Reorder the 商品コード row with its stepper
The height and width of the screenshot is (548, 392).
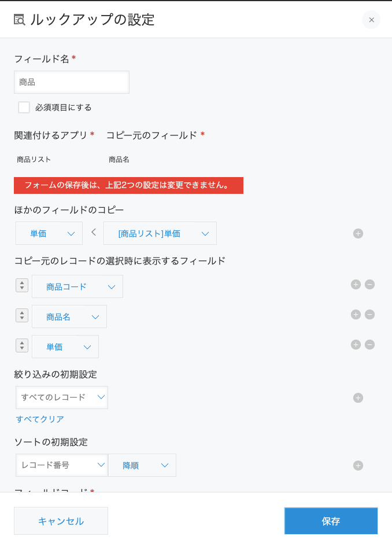(x=22, y=285)
